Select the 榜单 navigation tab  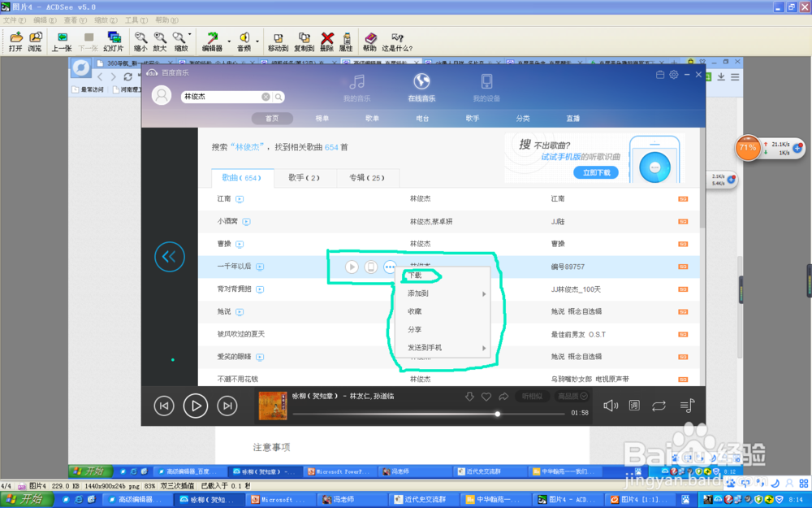click(322, 119)
